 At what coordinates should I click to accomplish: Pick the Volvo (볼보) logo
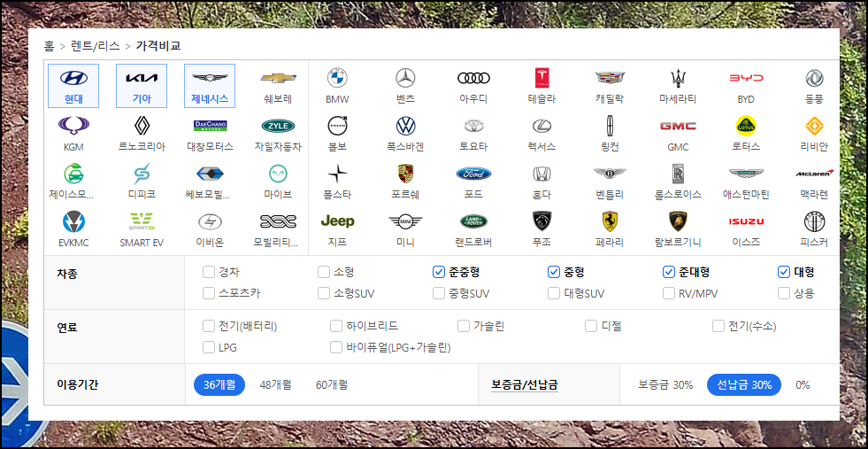(x=337, y=126)
